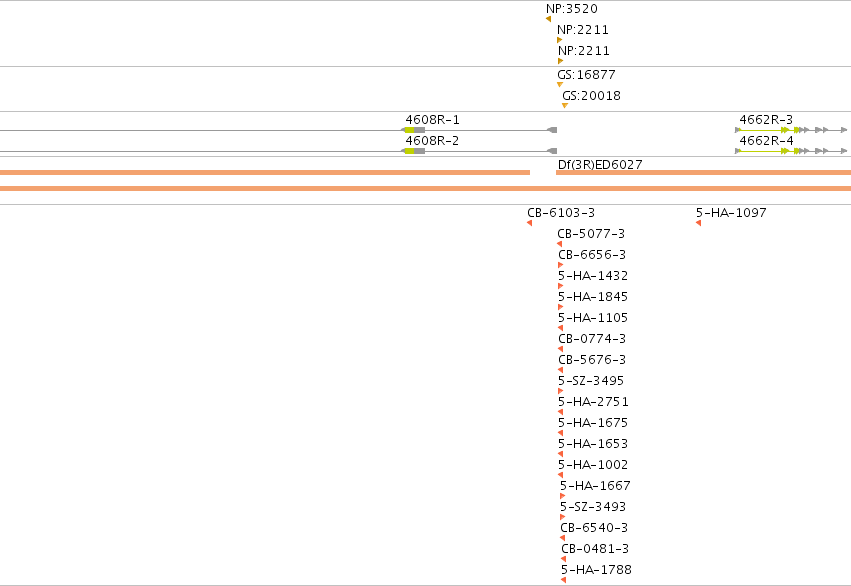Select the GS:20018 label
Viewport: 851px width, 586px height.
pos(591,95)
